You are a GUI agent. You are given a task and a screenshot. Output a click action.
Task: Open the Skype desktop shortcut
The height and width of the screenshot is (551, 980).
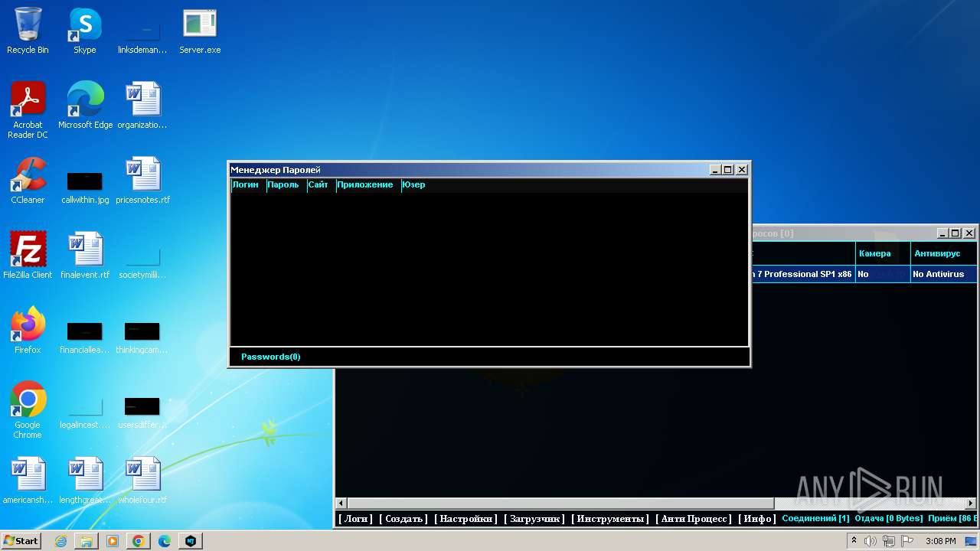pyautogui.click(x=85, y=31)
